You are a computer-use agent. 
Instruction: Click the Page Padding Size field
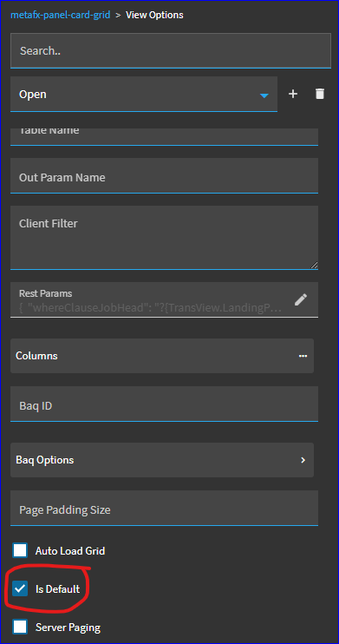point(164,508)
